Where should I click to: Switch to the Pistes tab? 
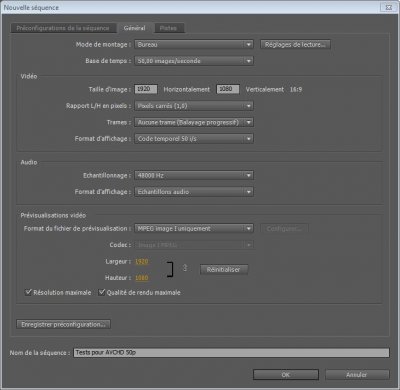[168, 28]
